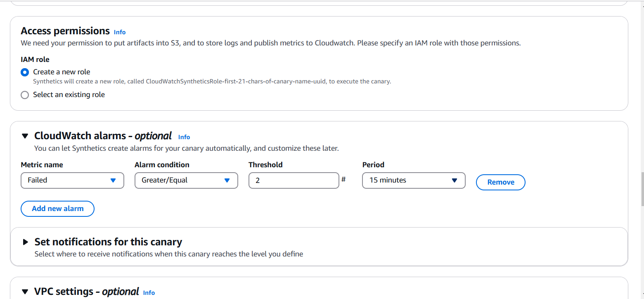Viewport: 644px width, 299px height.
Task: Open the Info link beside VPC settings
Action: (x=149, y=293)
